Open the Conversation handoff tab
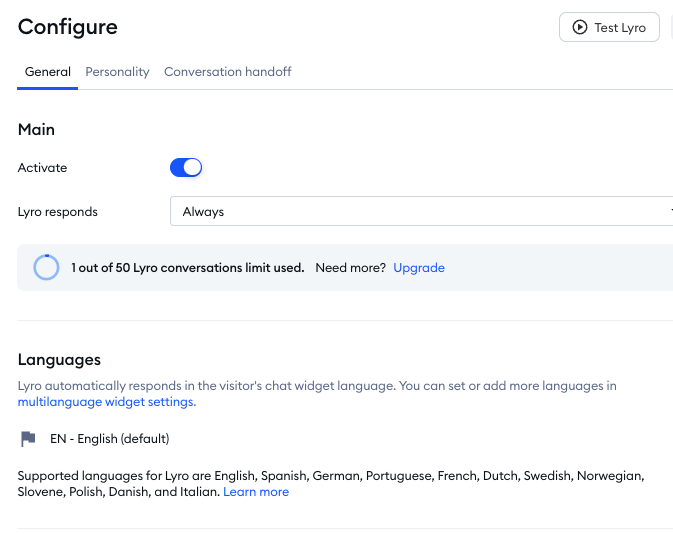The image size is (673, 534). [x=227, y=72]
